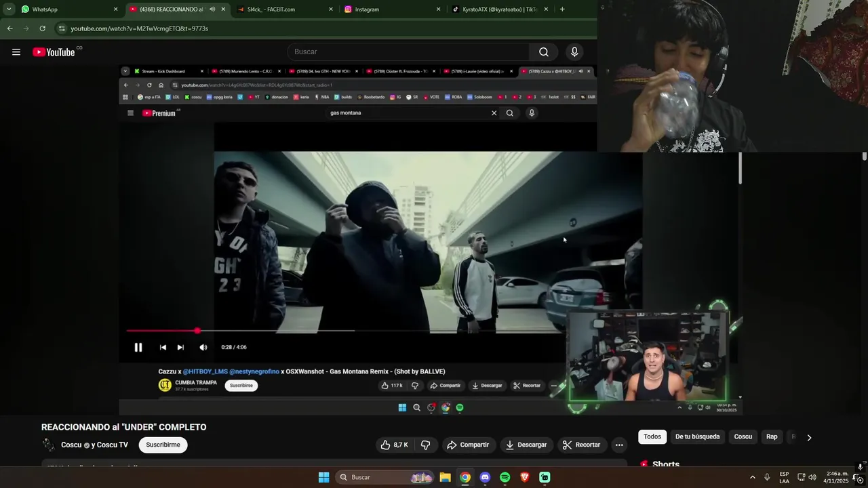The width and height of the screenshot is (868, 488).
Task: Toggle Suscribirme for Coscu channel
Action: (x=163, y=445)
